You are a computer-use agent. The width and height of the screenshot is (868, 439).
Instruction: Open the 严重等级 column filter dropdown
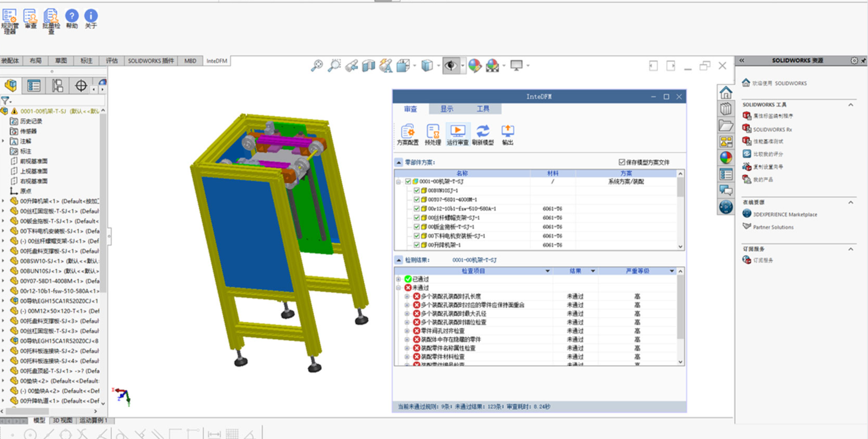point(672,271)
